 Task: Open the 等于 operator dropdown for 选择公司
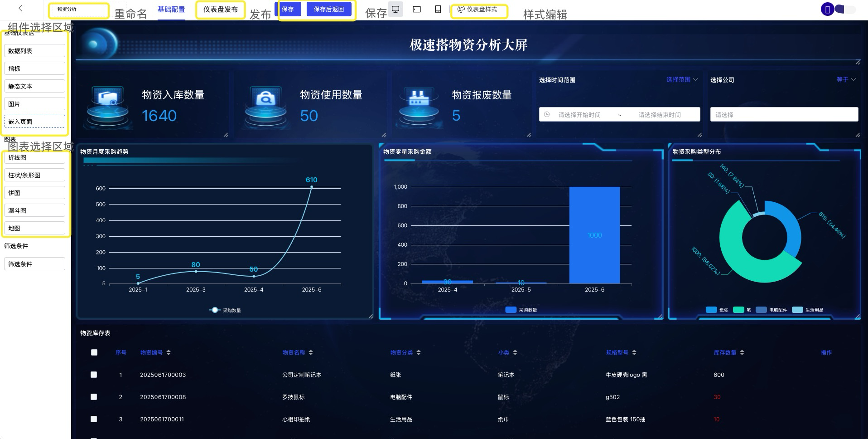(x=846, y=80)
